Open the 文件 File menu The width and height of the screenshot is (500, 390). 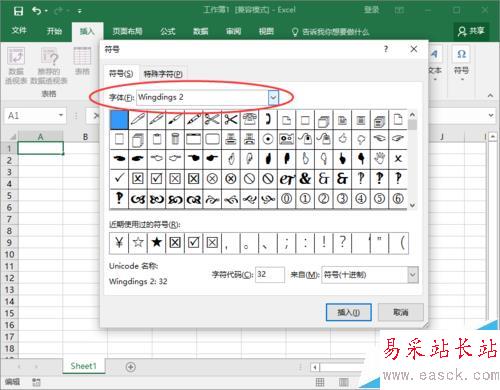[19, 31]
